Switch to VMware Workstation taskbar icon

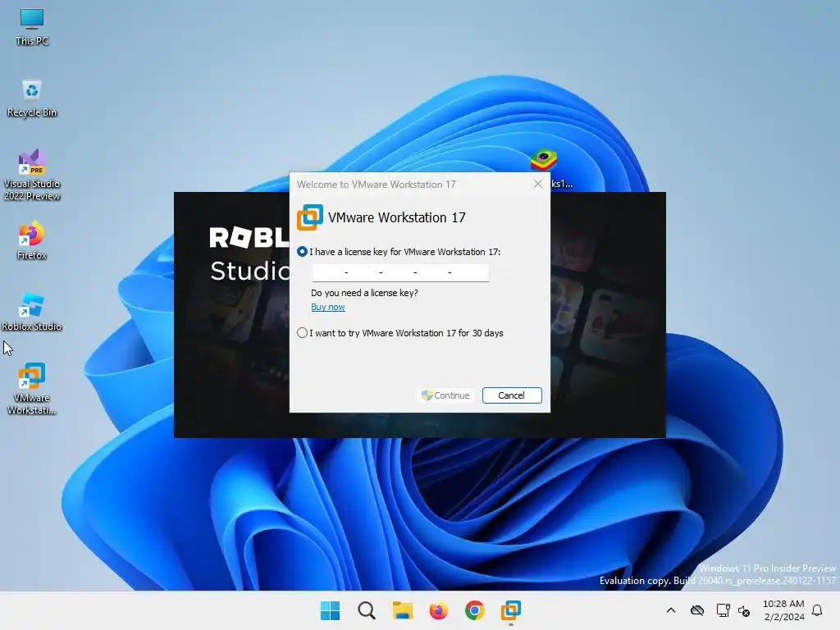click(x=510, y=610)
